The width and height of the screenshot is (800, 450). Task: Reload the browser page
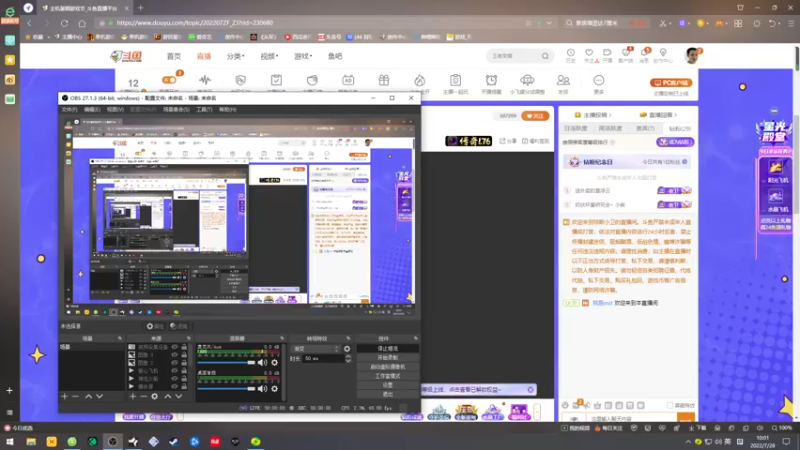coord(64,23)
